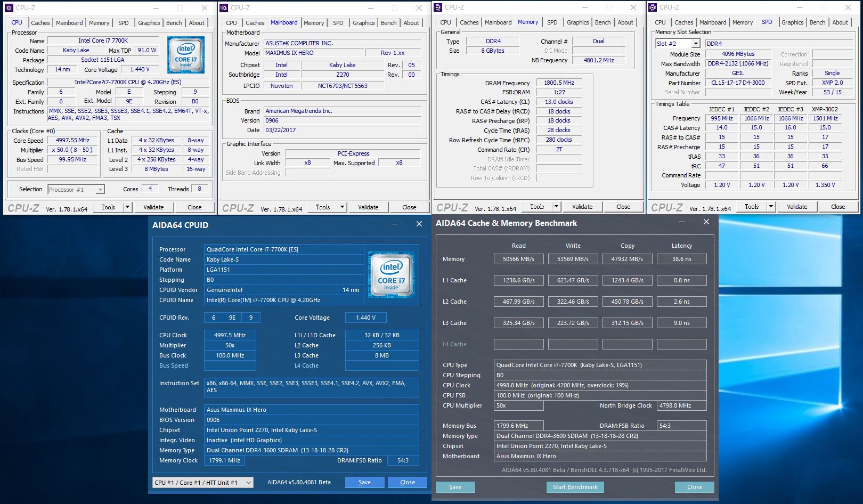Open the Bench tab in CPU-Z CPU window
Viewport: 863px width, 504px height.
point(174,23)
